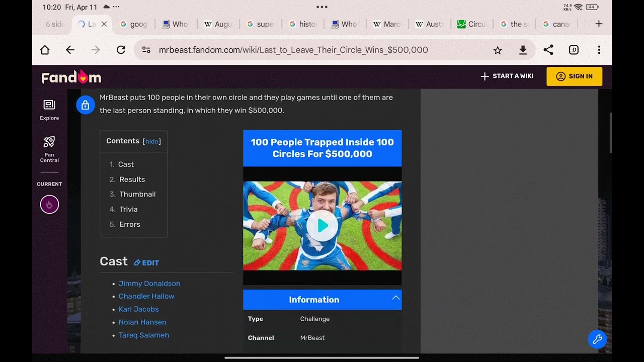Switch to the 'the s' Google tab
This screenshot has height=362, width=644.
coord(514,24)
